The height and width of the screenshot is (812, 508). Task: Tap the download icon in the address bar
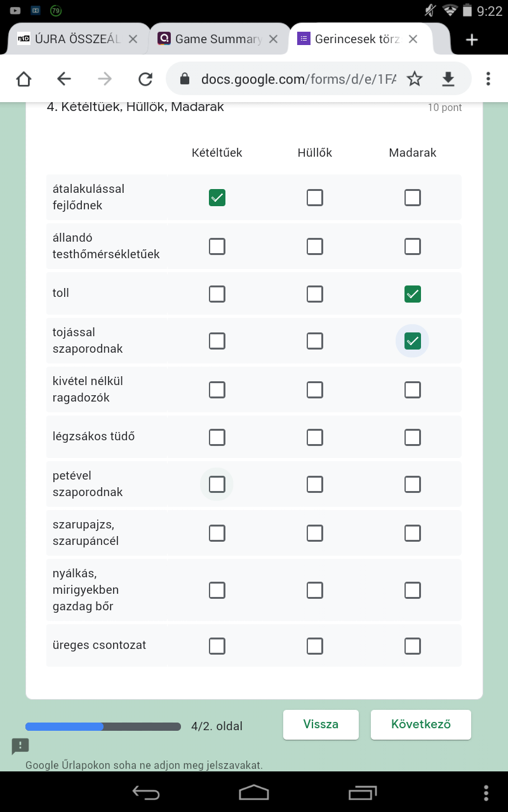(448, 79)
